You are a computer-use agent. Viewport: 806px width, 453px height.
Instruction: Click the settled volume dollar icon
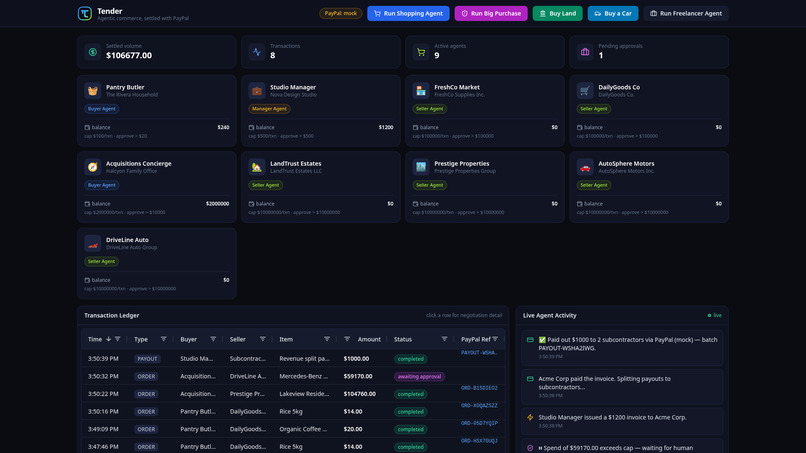(x=93, y=52)
